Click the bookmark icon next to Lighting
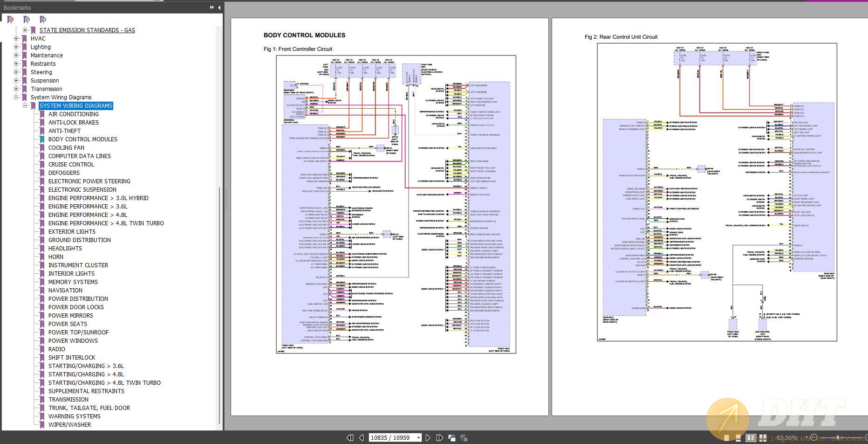 pos(24,47)
